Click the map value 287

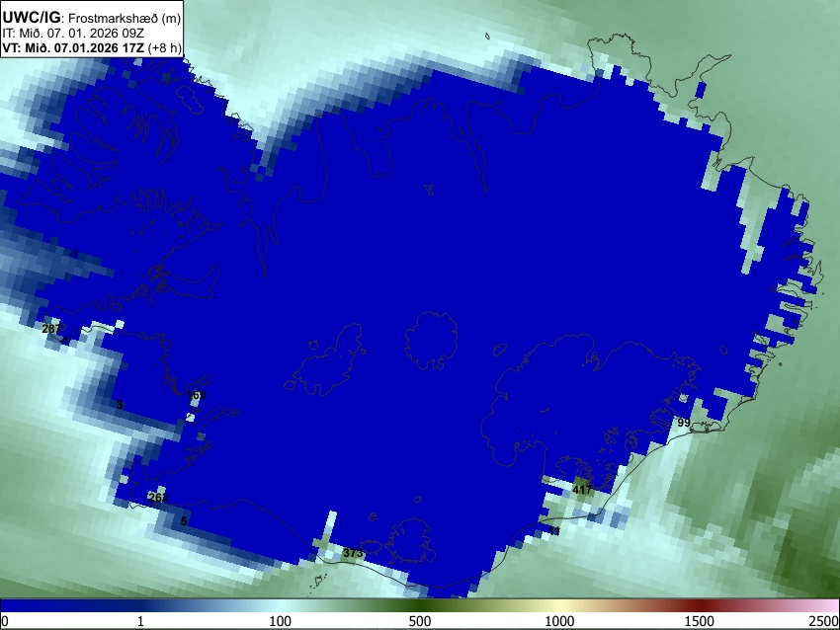pos(51,328)
